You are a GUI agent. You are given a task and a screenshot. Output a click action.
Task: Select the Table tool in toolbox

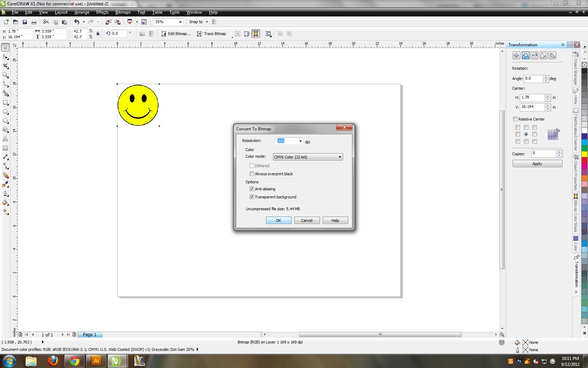click(5, 148)
